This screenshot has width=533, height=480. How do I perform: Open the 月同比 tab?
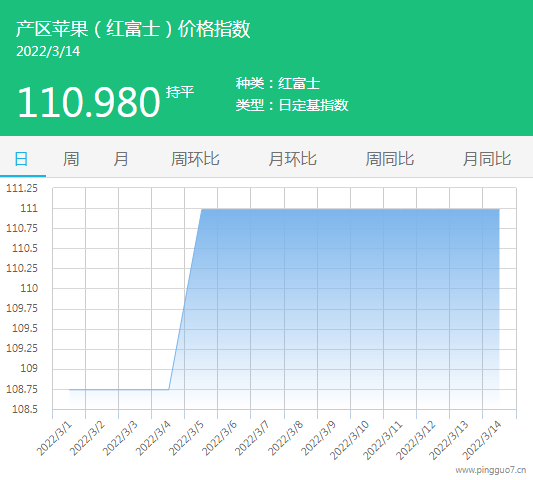click(487, 159)
